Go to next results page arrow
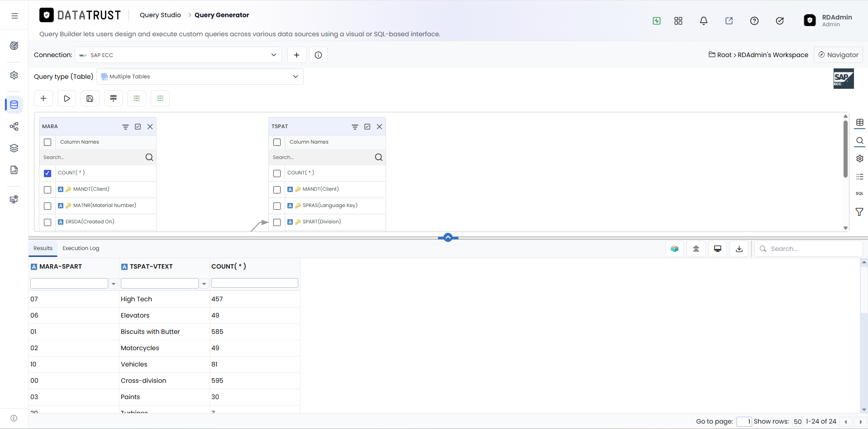The height and width of the screenshot is (429, 868). tap(861, 422)
